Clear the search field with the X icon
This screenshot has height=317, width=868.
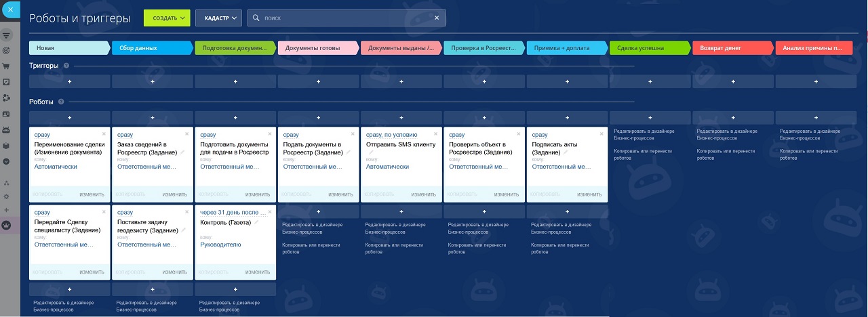point(437,18)
